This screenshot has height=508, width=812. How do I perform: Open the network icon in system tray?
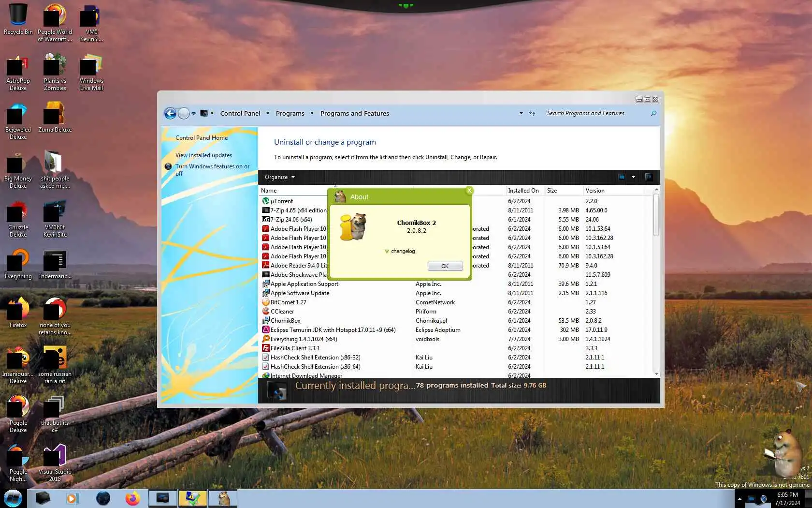(751, 499)
